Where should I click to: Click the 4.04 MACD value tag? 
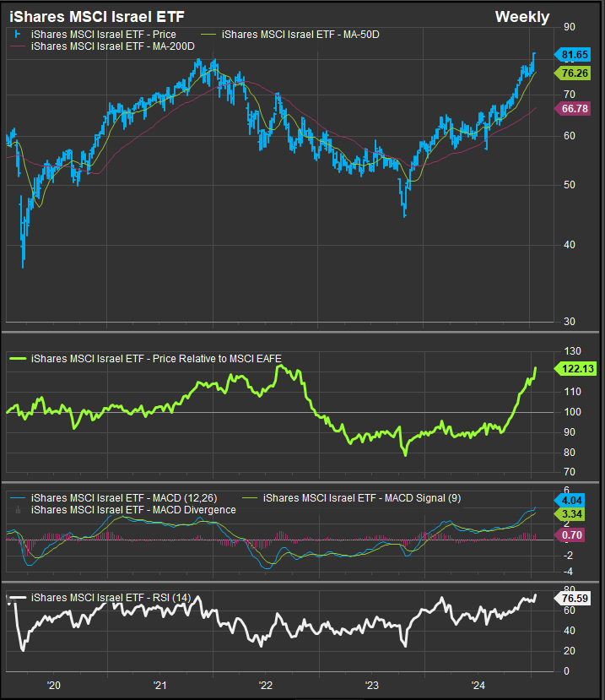pos(570,501)
